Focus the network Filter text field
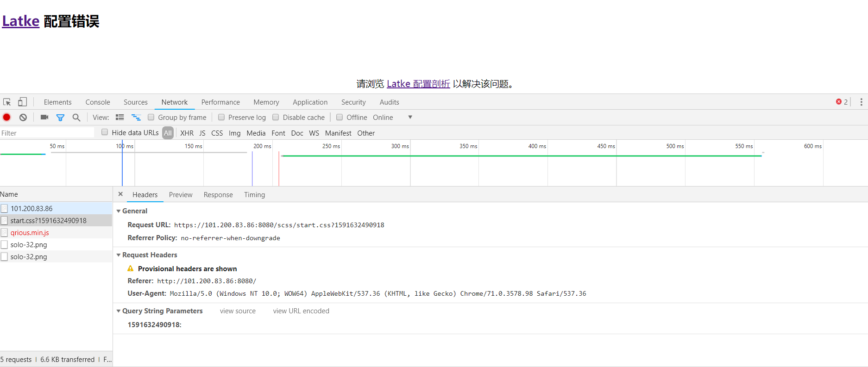 (47, 133)
